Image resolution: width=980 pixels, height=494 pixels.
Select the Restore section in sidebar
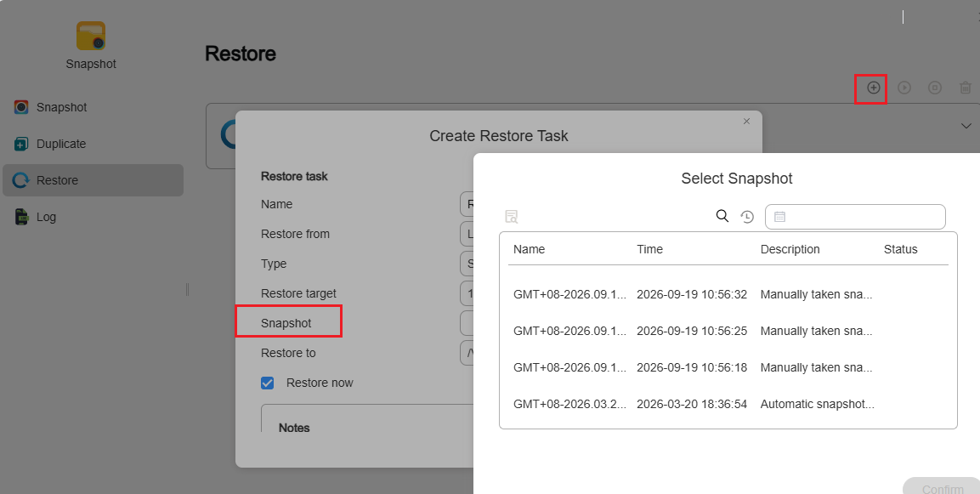tap(93, 180)
